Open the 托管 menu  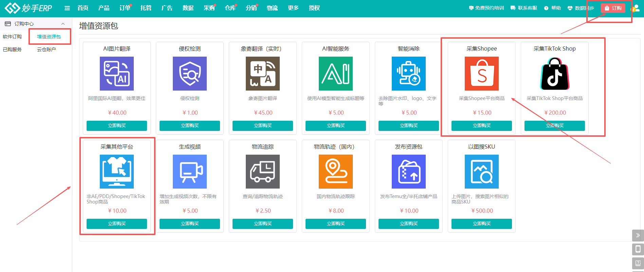(146, 8)
